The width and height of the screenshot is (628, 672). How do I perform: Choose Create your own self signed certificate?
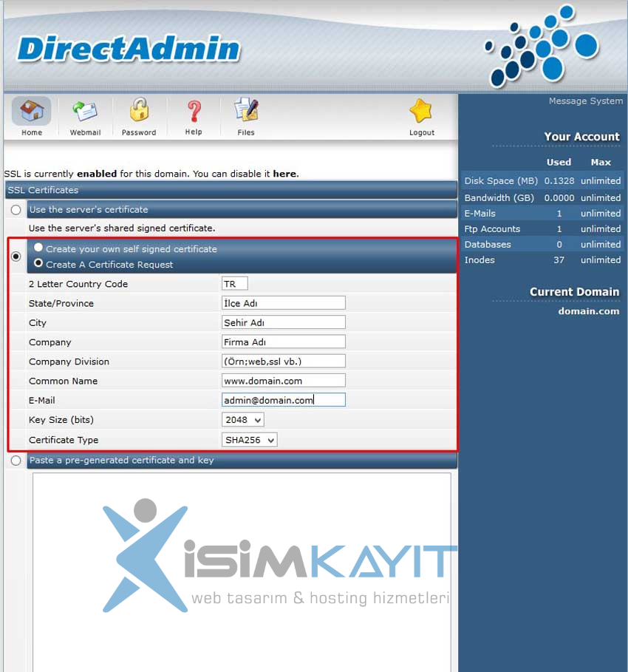click(38, 247)
